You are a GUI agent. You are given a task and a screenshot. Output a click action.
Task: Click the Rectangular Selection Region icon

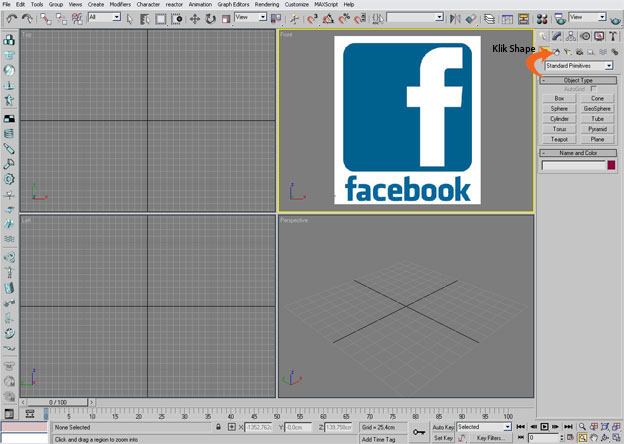[x=160, y=19]
